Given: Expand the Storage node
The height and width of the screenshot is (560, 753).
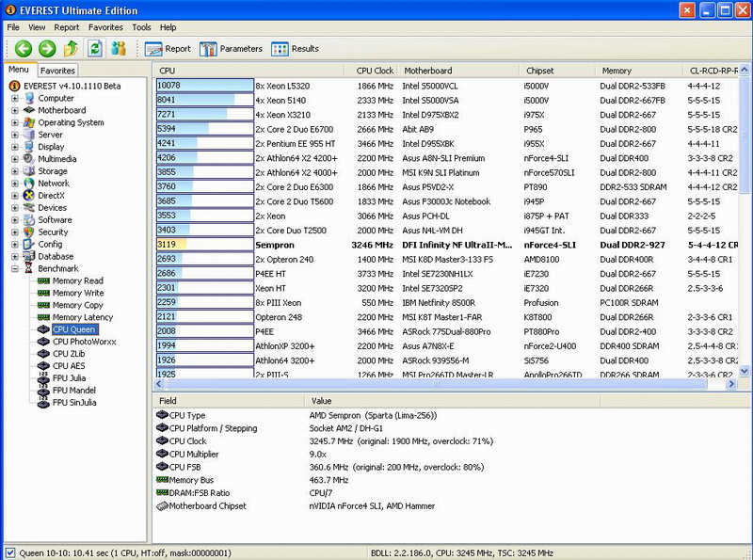Looking at the screenshot, I should point(15,171).
